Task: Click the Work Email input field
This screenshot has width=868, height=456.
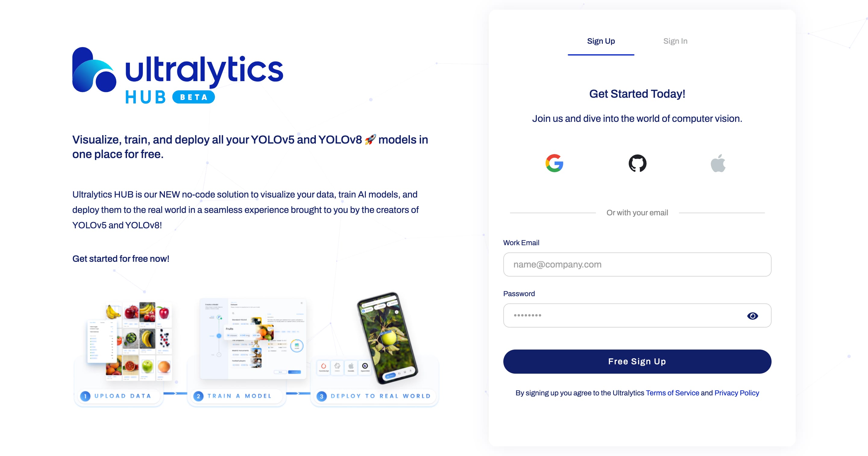Action: [x=637, y=265]
